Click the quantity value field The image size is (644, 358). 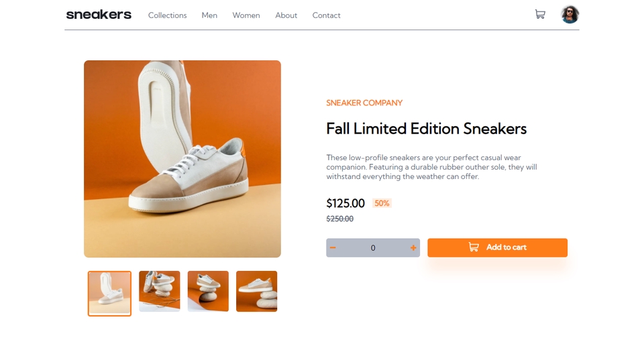(x=373, y=248)
